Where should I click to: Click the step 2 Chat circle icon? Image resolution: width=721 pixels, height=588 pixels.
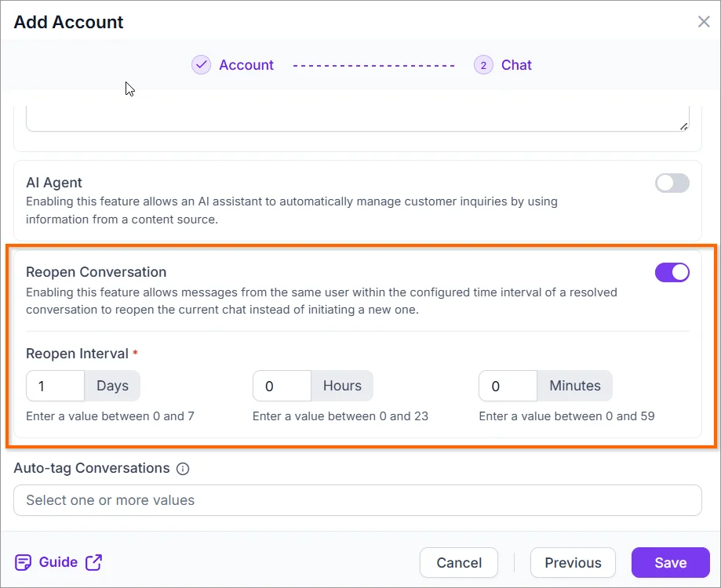483,65
